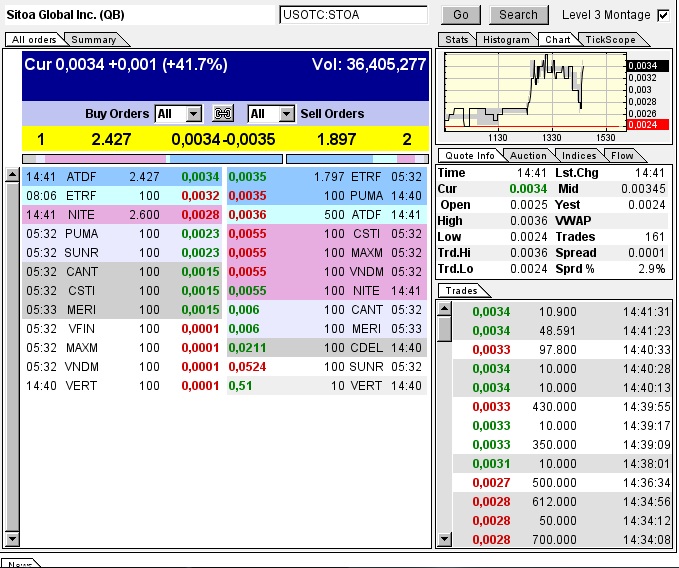Click the chain-link icon between order filters
The width and height of the screenshot is (679, 568).
[222, 114]
